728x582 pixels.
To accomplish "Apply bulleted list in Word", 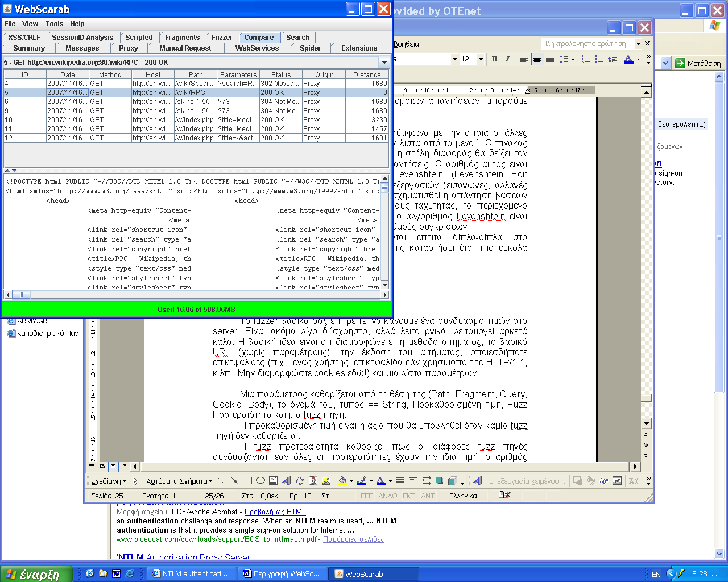I will pyautogui.click(x=599, y=59).
